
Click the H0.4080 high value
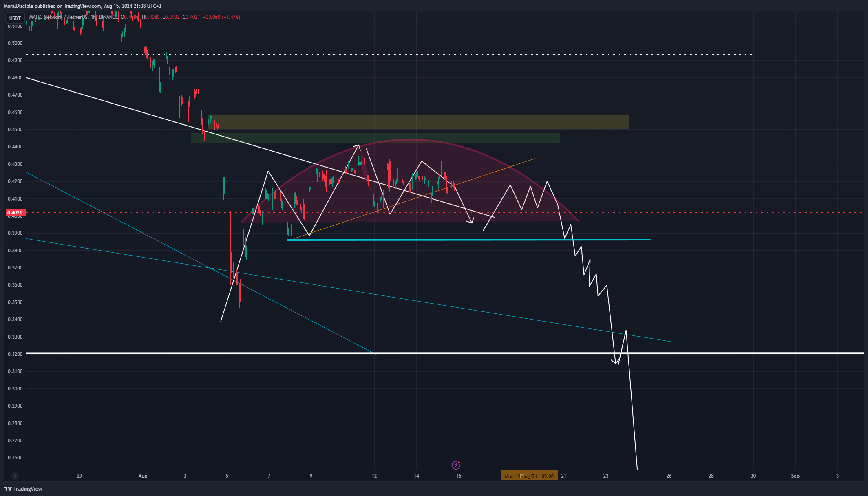point(151,17)
